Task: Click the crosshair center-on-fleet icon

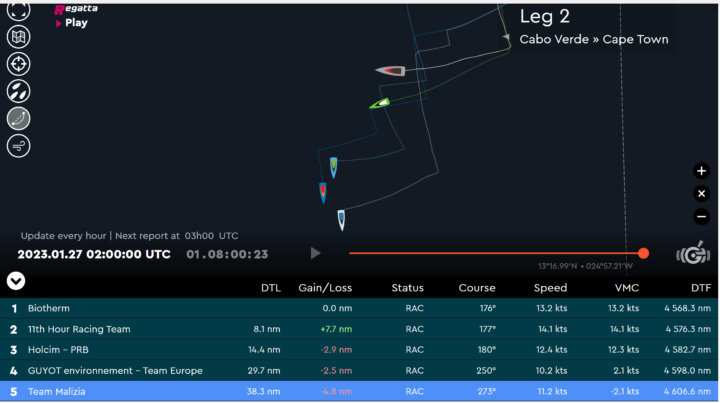Action: click(18, 64)
